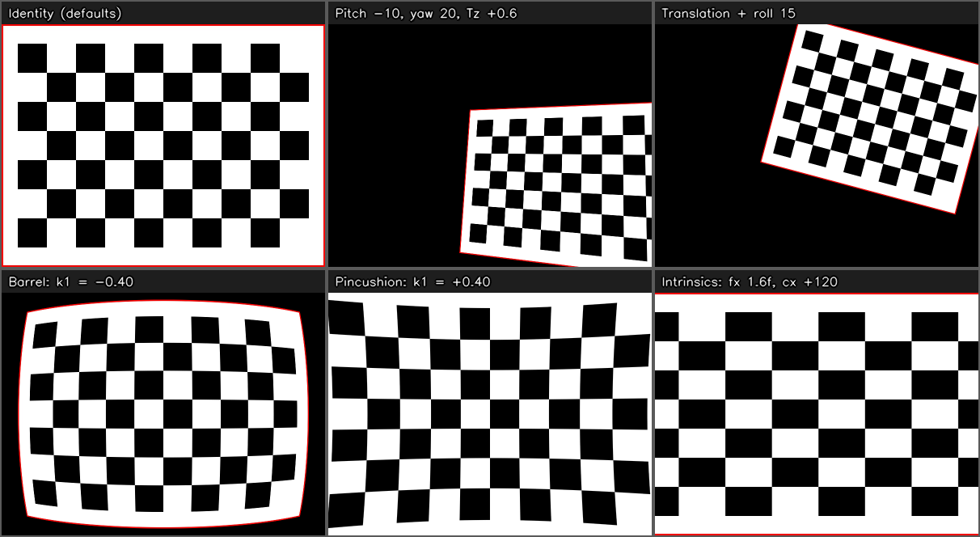
Task: Select the Intrinsics fx 1.6f checkerboard image
Action: pos(817,414)
